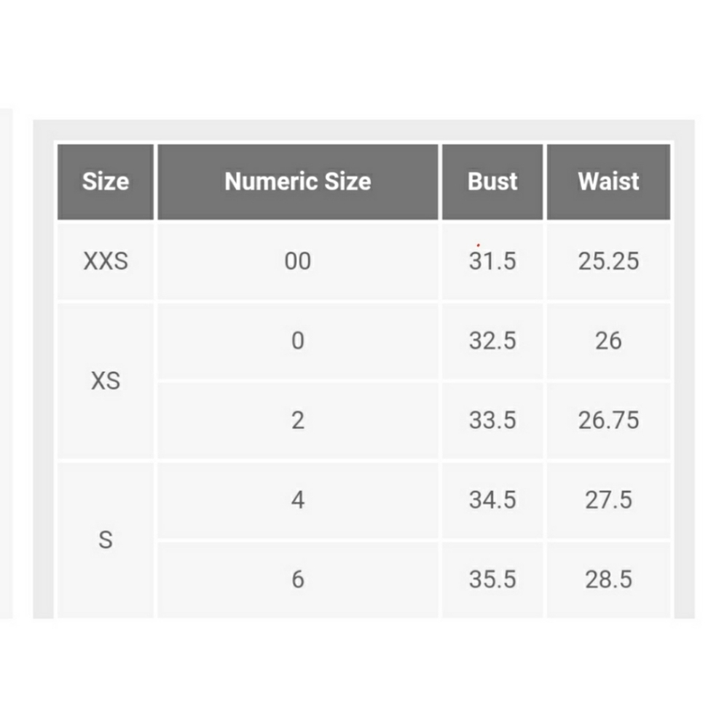The width and height of the screenshot is (727, 728).
Task: Click the 31.5 bust measurement
Action: (492, 261)
